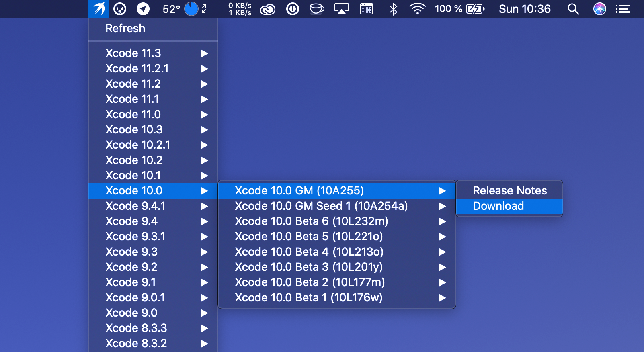Open the Xcode 9.0 menu item
644x352 pixels.
point(153,313)
